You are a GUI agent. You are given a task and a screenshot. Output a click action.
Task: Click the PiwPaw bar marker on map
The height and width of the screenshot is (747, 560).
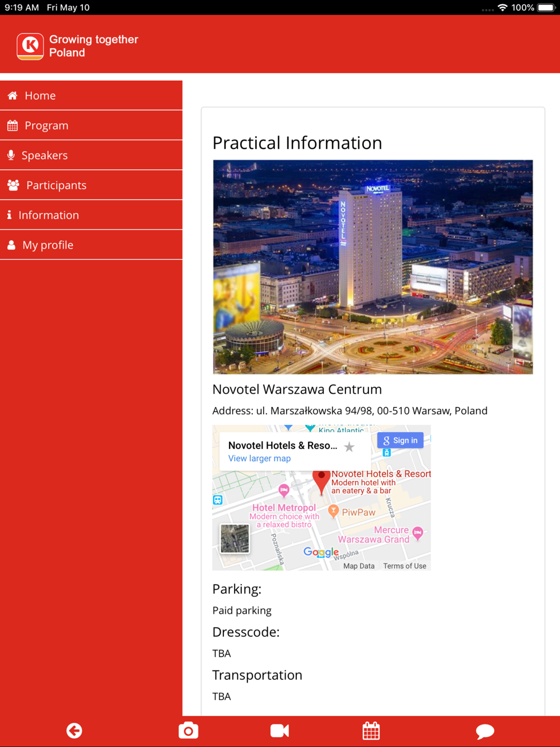pyautogui.click(x=334, y=511)
